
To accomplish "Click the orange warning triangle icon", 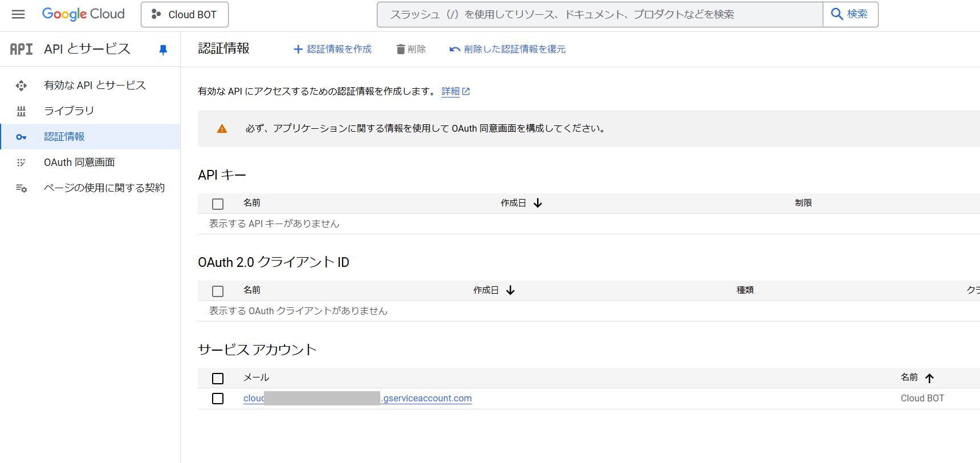I will pyautogui.click(x=222, y=129).
